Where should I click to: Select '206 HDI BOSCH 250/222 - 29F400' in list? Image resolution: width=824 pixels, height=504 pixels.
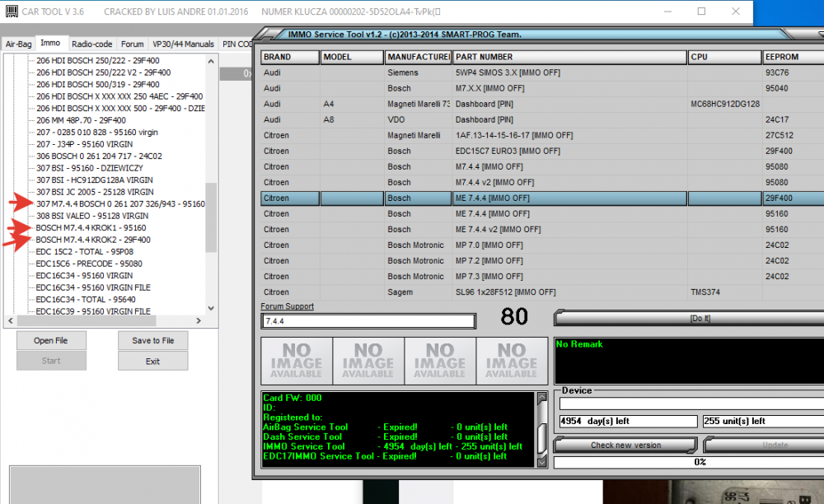[98, 60]
